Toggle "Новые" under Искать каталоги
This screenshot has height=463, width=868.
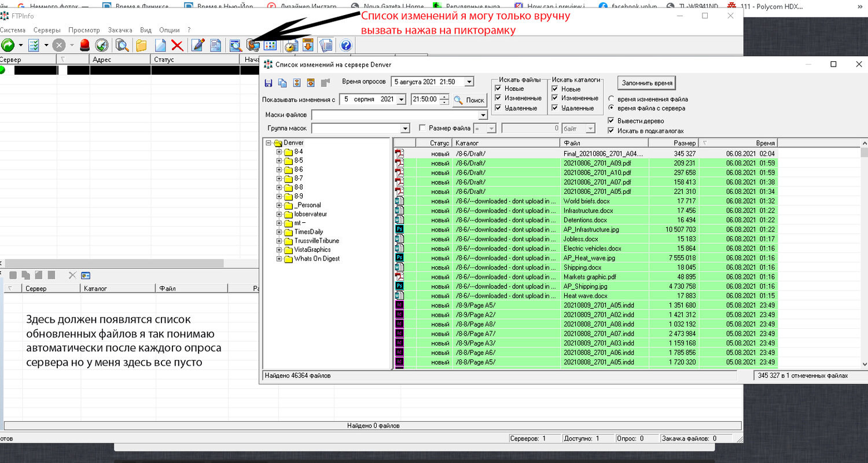pos(555,89)
